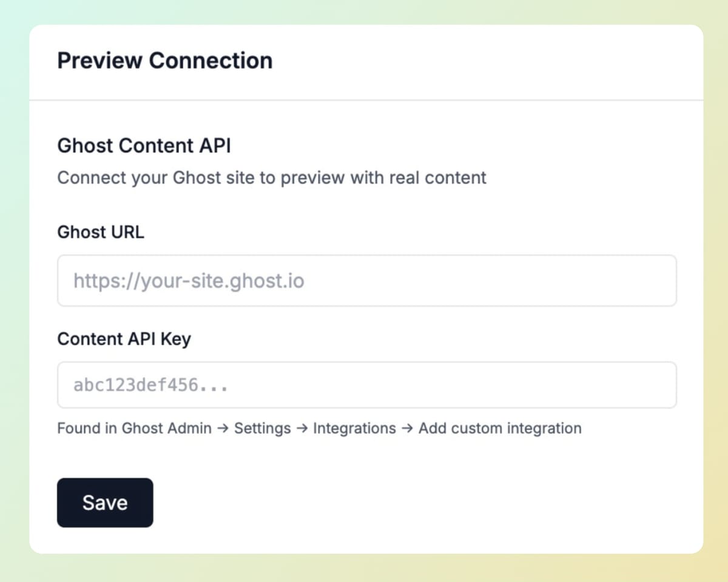This screenshot has width=728, height=582.
Task: Click the "Connect your Ghost site" description
Action: click(271, 178)
